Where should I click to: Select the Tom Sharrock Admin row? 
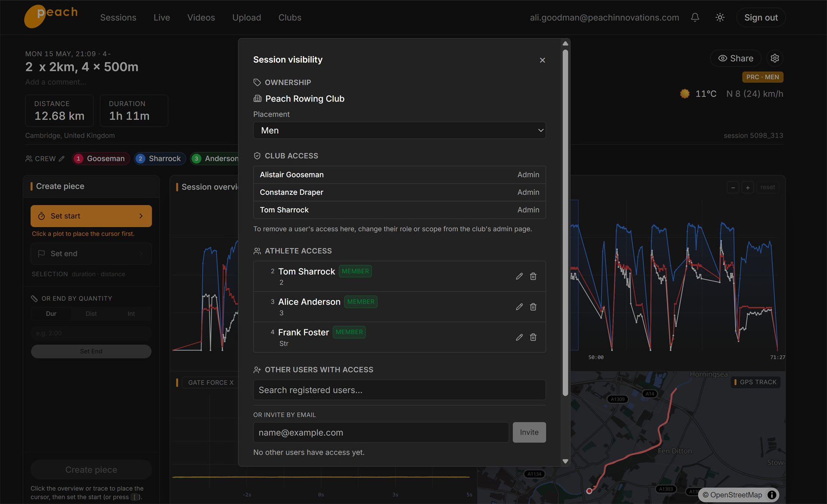(399, 210)
